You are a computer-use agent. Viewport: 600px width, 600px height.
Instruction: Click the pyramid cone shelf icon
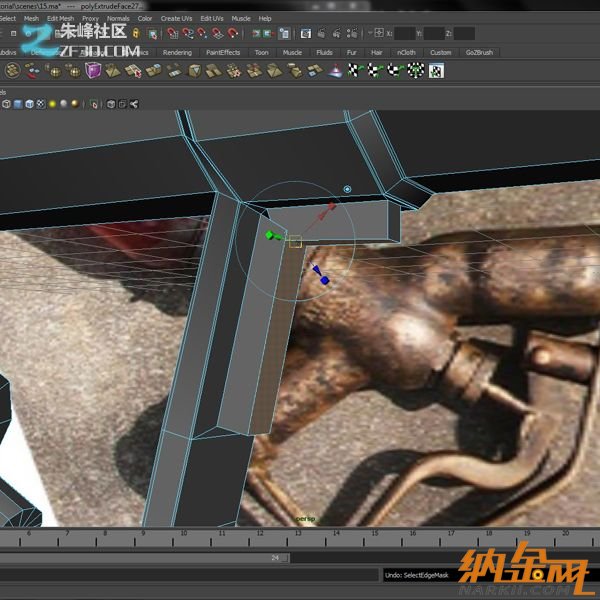click(x=337, y=70)
